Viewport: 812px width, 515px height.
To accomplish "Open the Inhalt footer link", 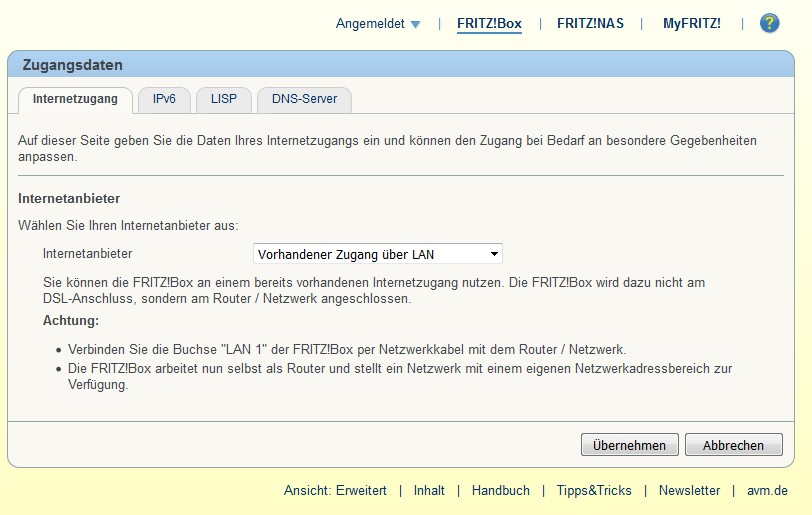I will pyautogui.click(x=429, y=490).
